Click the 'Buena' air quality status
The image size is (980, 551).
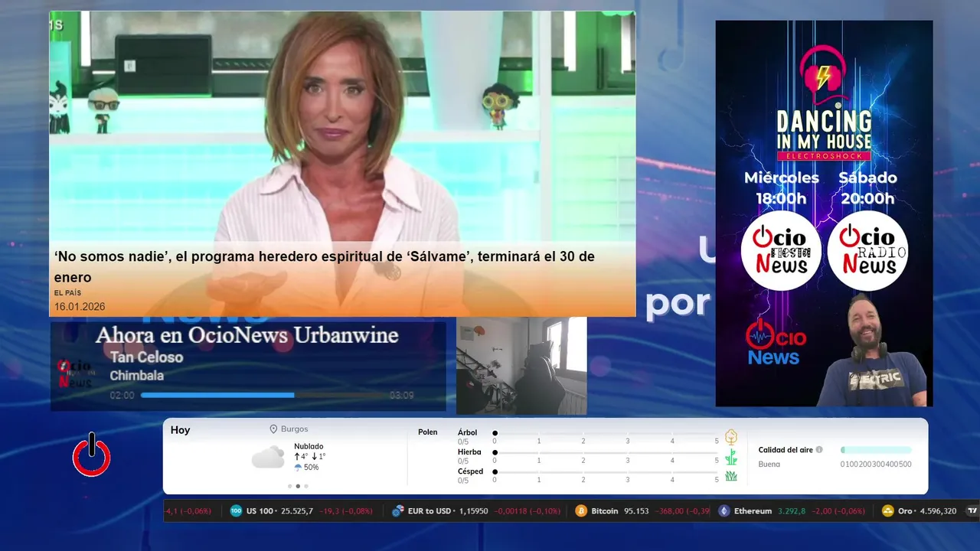pyautogui.click(x=769, y=465)
